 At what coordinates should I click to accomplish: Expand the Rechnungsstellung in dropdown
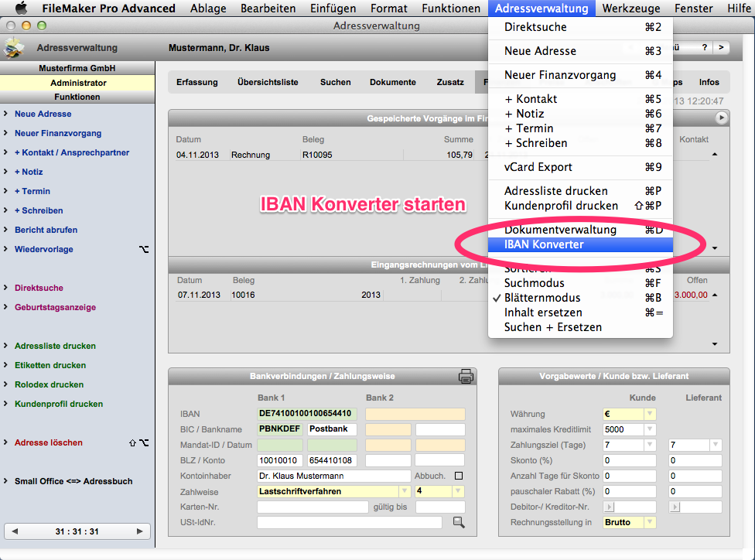[x=650, y=522]
